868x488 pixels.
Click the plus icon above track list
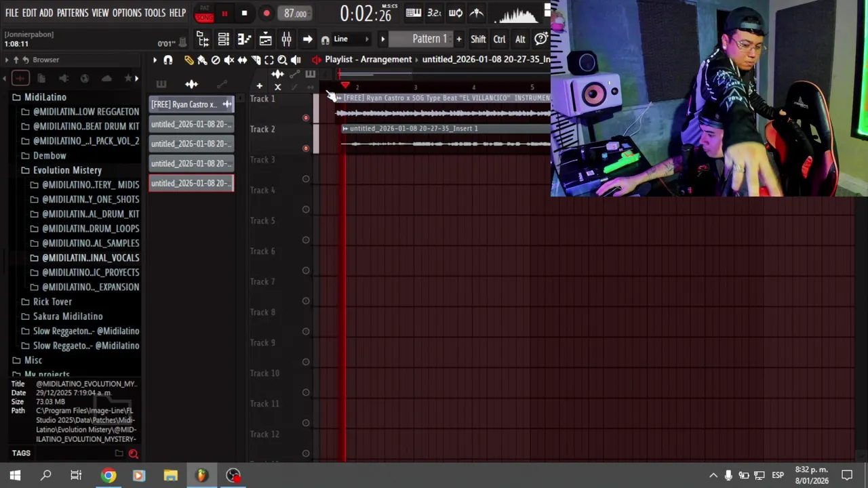coord(259,86)
